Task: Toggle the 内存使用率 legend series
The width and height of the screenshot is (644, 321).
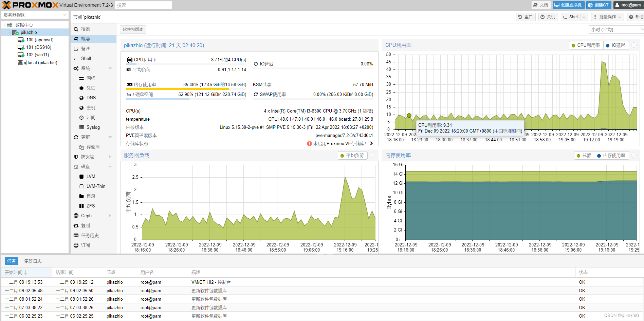Action: tap(611, 156)
